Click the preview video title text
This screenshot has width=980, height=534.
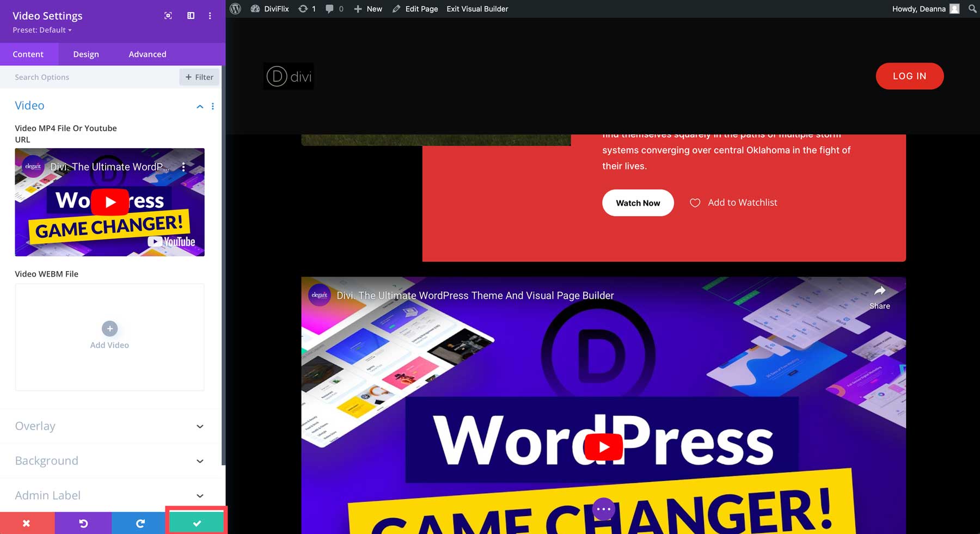(109, 167)
